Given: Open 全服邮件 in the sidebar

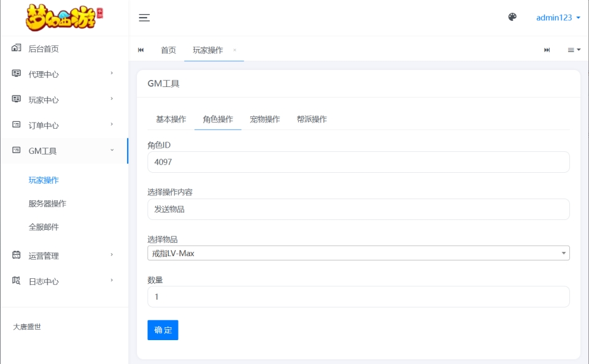Looking at the screenshot, I should [x=44, y=227].
